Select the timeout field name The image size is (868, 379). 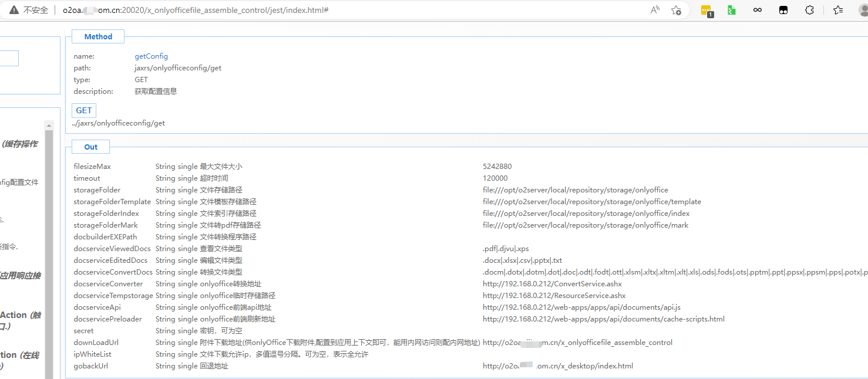[x=87, y=178]
